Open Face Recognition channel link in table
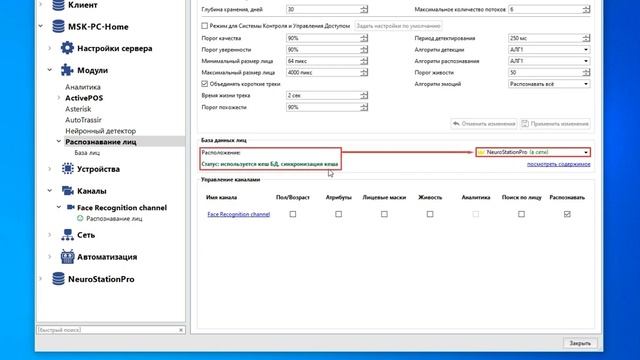The width and height of the screenshot is (640, 360). coord(239,214)
